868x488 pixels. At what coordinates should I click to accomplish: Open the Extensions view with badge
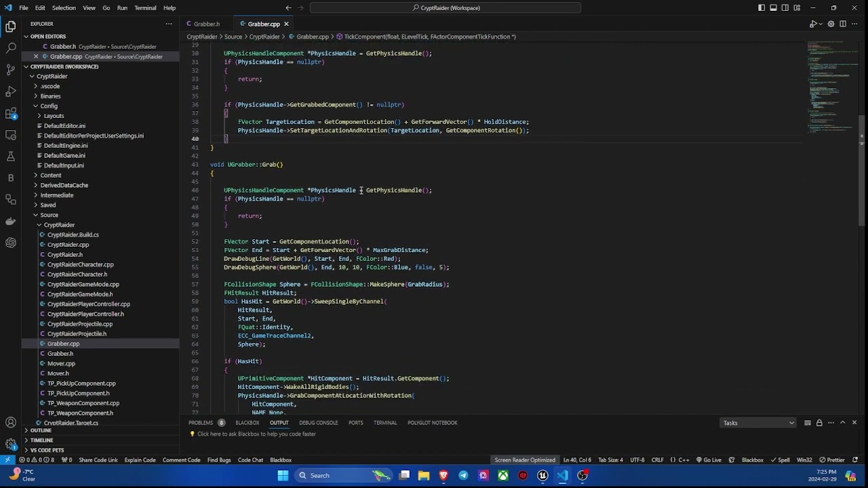click(11, 113)
